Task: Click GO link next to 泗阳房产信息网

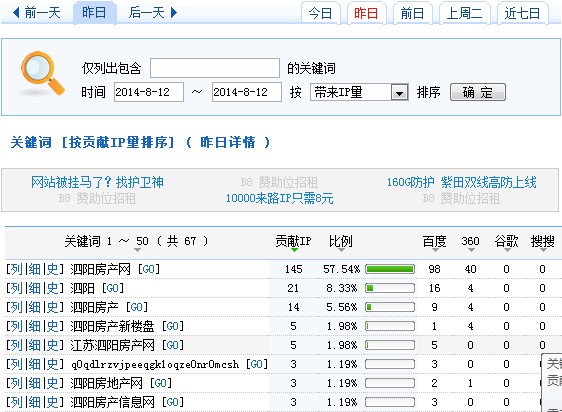Action: point(173,402)
